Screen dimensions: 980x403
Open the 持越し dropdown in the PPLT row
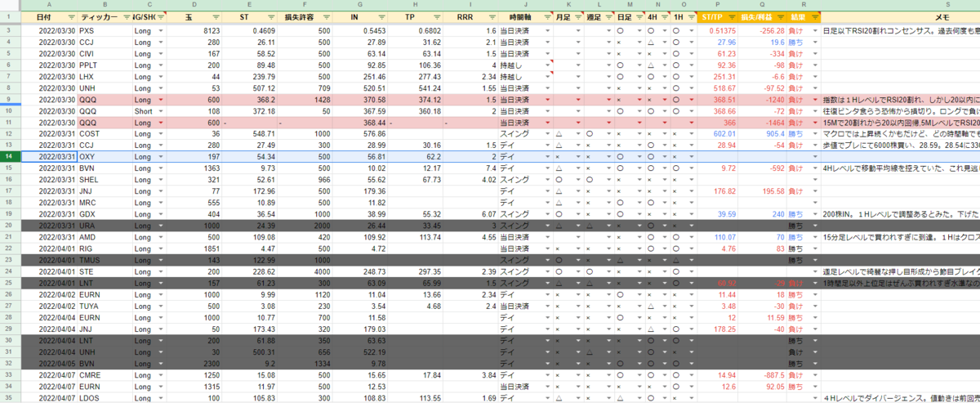click(546, 65)
